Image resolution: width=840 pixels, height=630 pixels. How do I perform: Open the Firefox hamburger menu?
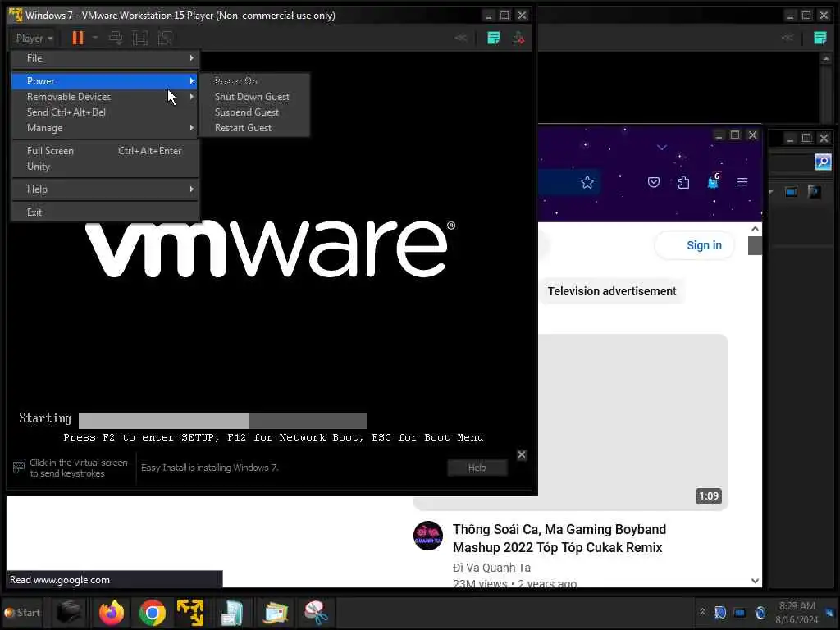(742, 182)
